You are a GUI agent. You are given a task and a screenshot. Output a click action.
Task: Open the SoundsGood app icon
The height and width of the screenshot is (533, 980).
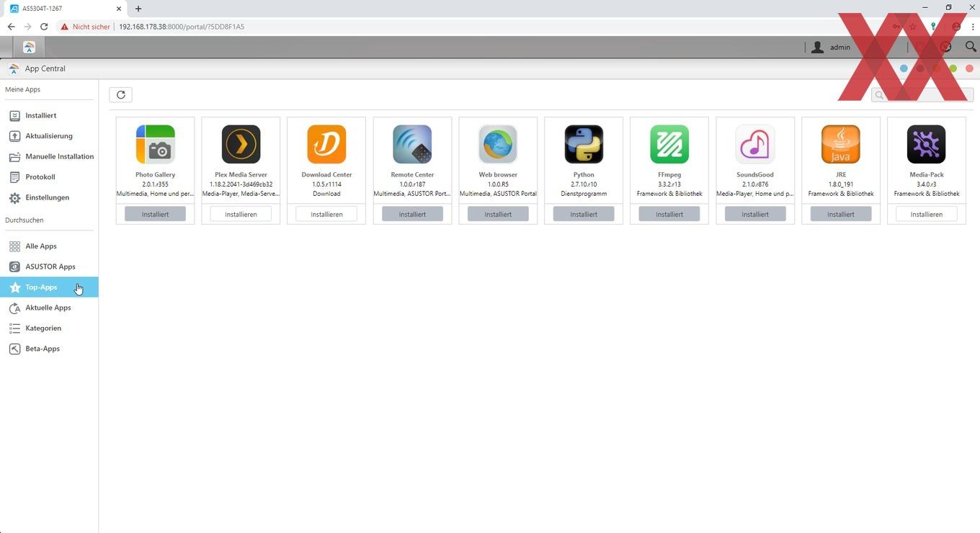[x=755, y=144]
